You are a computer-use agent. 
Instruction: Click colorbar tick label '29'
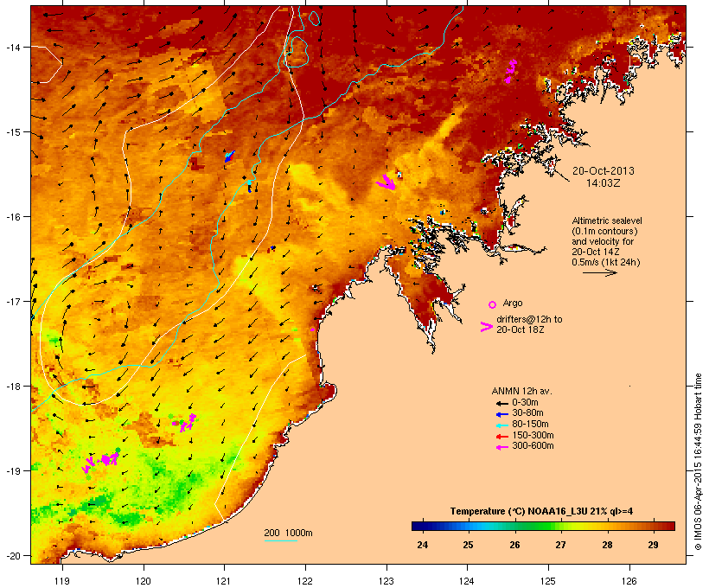point(653,545)
